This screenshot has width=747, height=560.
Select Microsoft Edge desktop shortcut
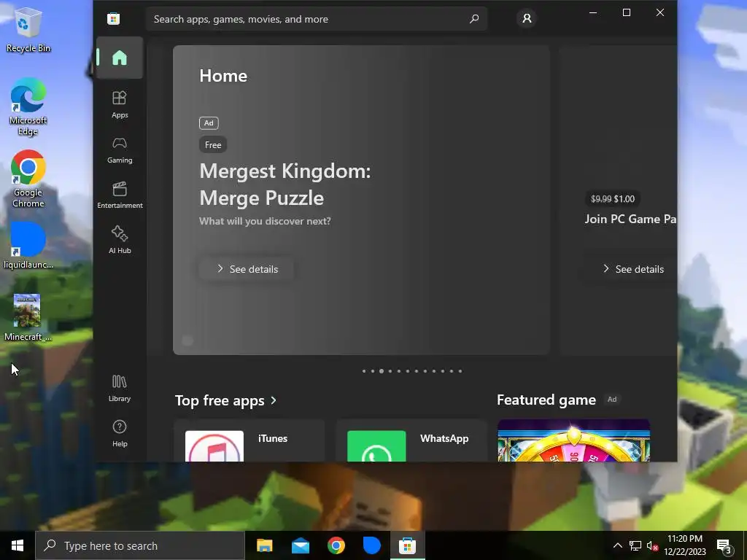(28, 107)
